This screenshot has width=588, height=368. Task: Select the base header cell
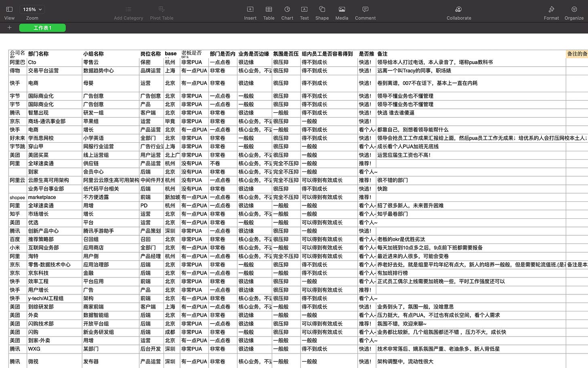(x=172, y=54)
